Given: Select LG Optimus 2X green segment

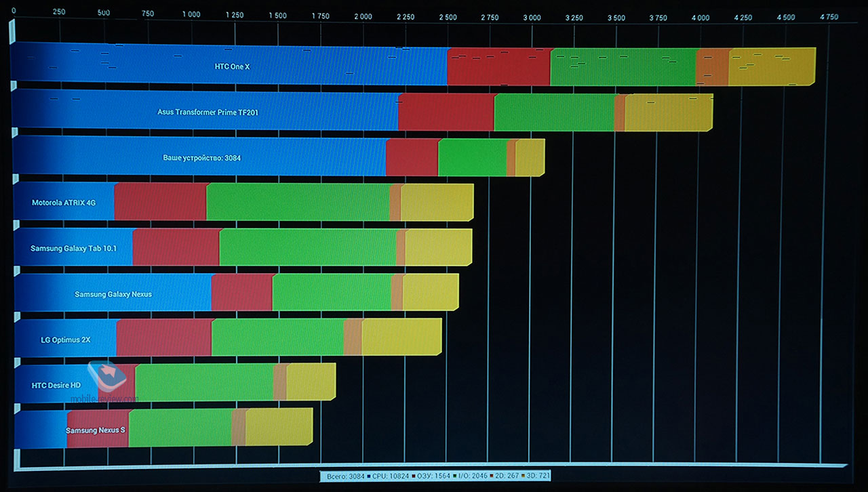Looking at the screenshot, I should coord(277,337).
